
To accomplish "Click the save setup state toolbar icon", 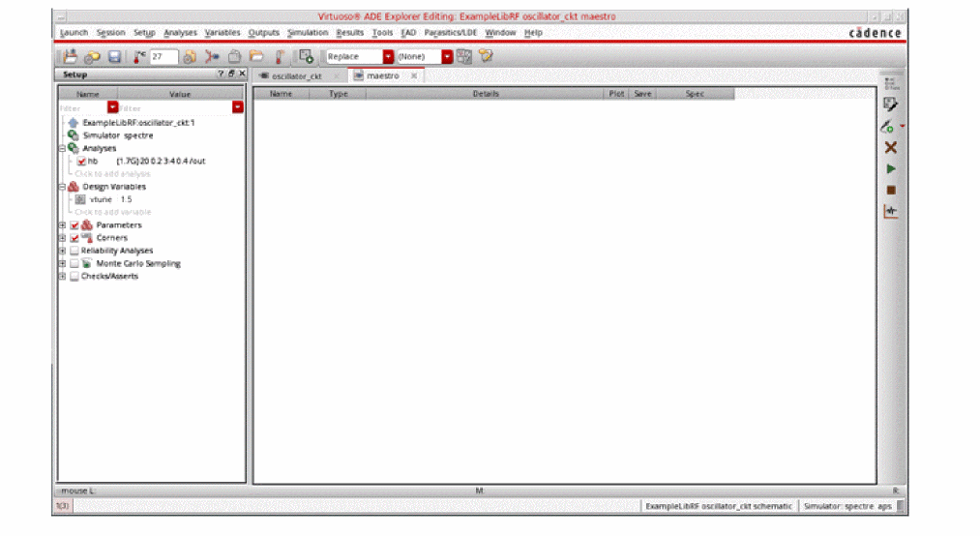I will (70, 56).
